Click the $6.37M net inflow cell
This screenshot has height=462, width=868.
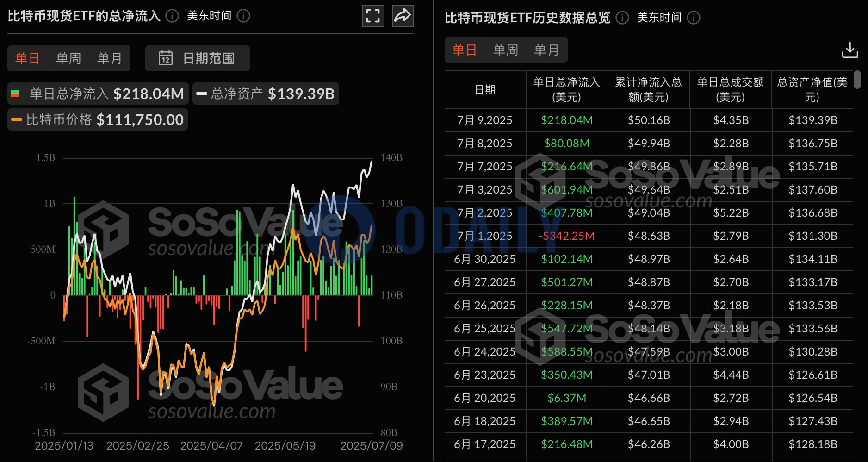click(x=567, y=398)
